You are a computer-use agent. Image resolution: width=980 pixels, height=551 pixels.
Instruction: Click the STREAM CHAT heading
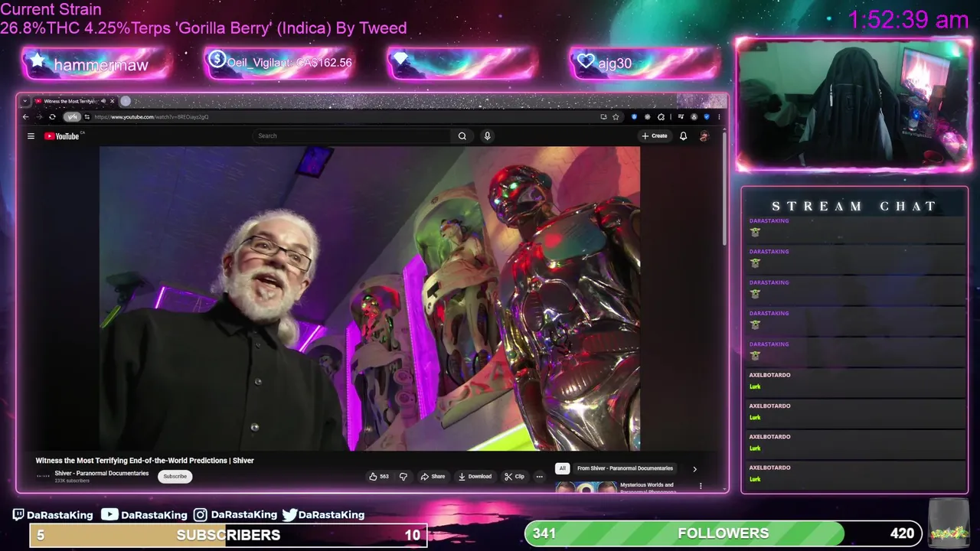854,206
